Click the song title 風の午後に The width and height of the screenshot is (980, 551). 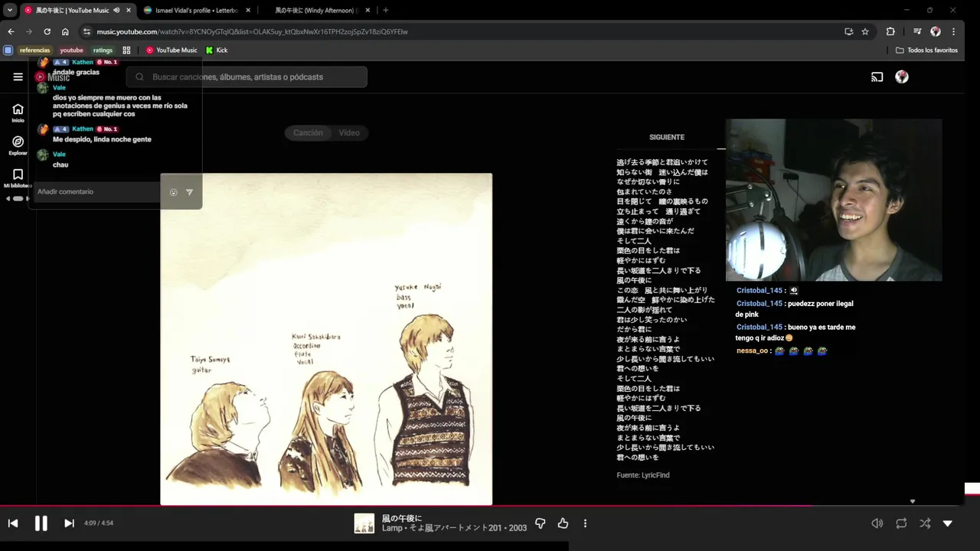[x=402, y=518]
